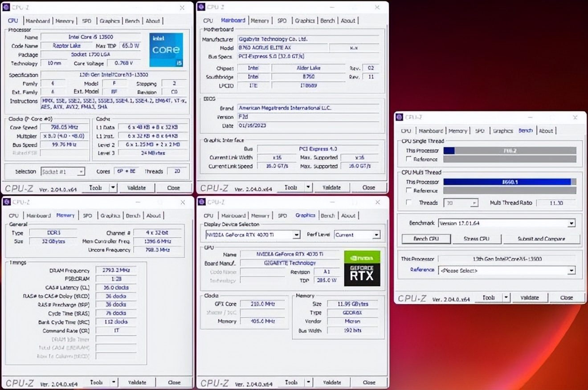Image resolution: width=588 pixels, height=390 pixels.
Task: Switch to the Mainboard tab in the processor window
Action: pyautogui.click(x=38, y=21)
